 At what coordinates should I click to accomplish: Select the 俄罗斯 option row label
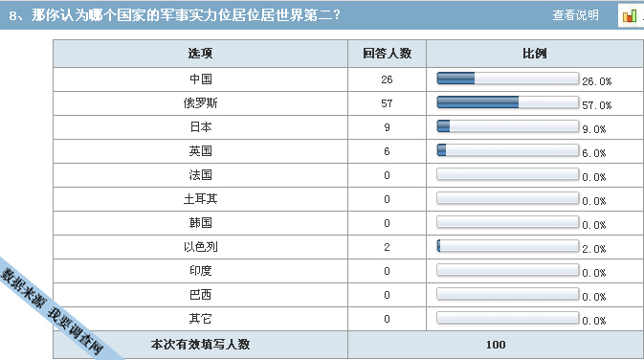200,102
